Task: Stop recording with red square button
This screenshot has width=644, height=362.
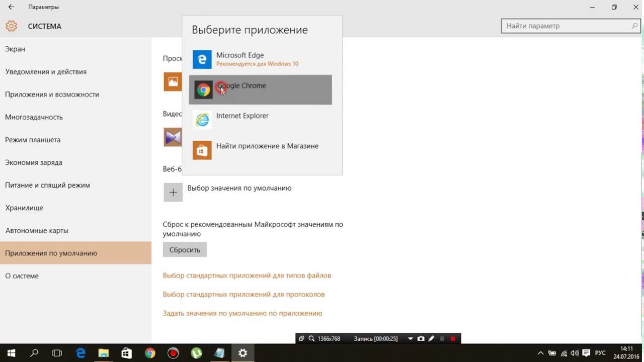Action: 453,339
